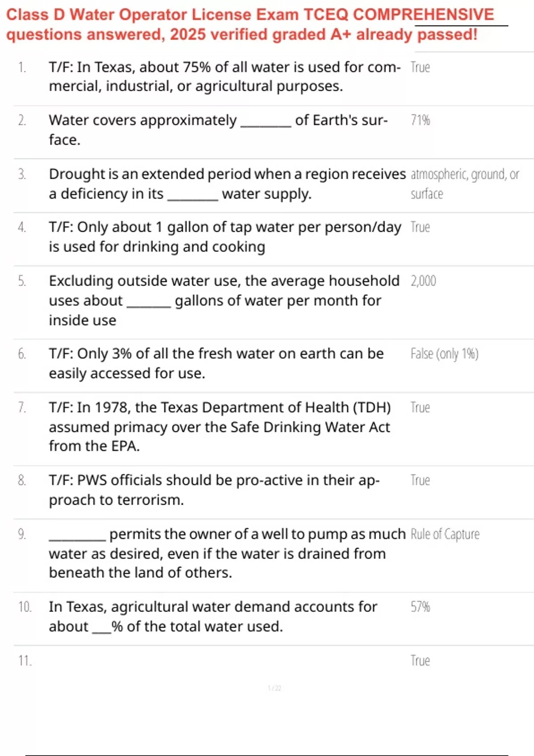Screen dimensions: 534x756
Task: Select question 6 about accessible fresh water
Action: click(216, 363)
